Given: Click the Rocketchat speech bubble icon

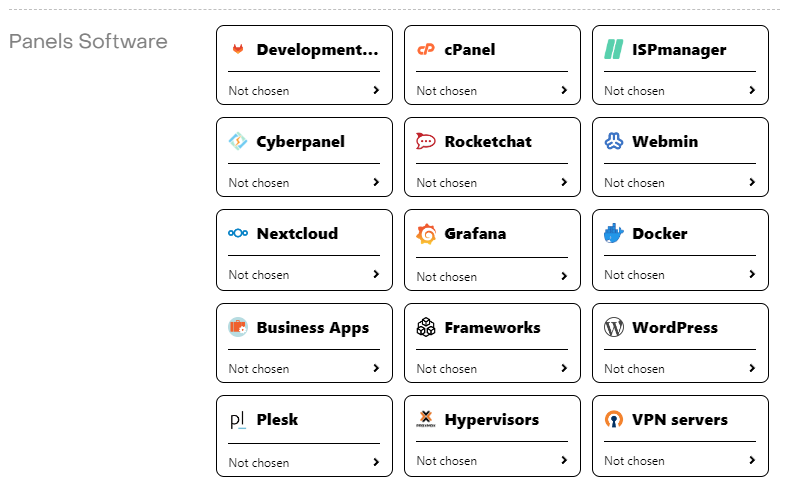Looking at the screenshot, I should pyautogui.click(x=426, y=142).
